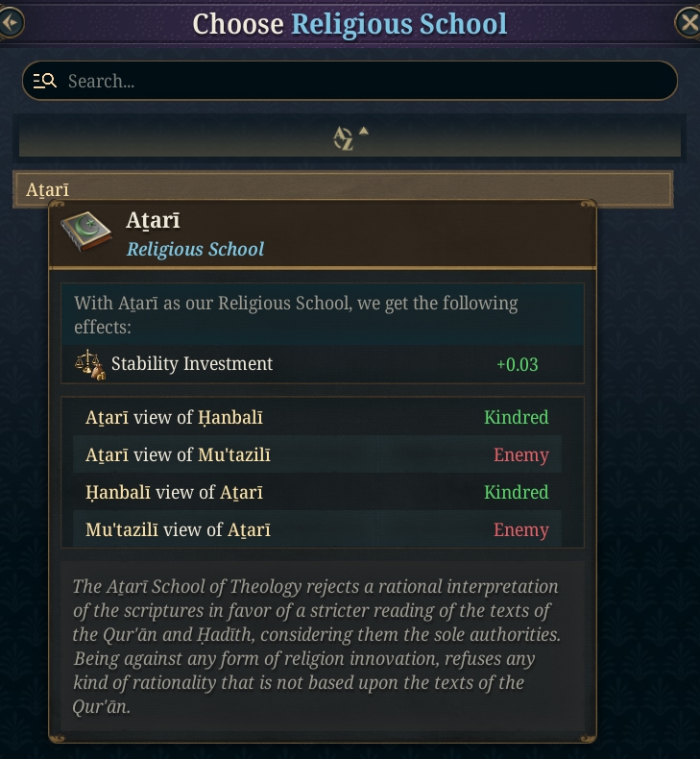Screen dimensions: 700x759
Task: Click the Religious School blue link
Action: [196, 249]
